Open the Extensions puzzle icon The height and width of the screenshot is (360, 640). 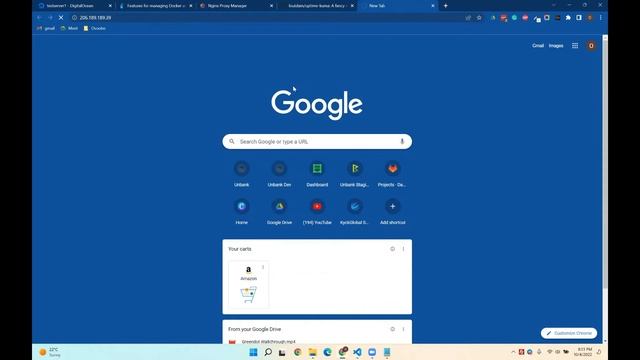click(568, 18)
